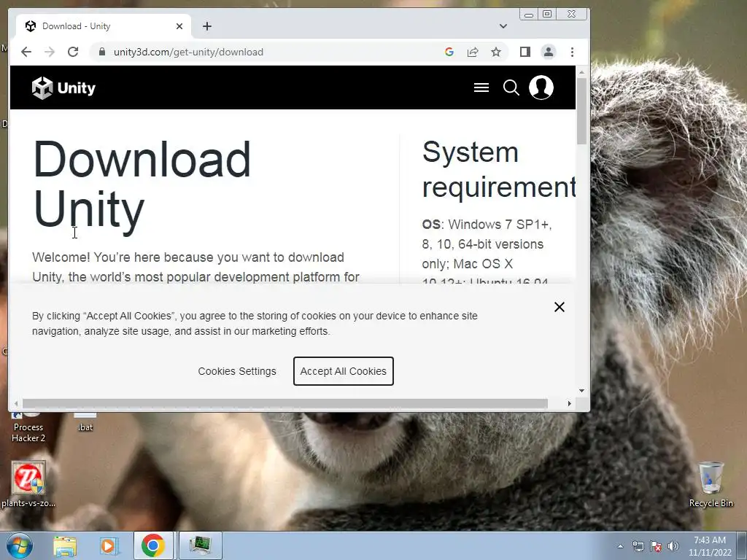Click the horizontal scrollbar left arrow
The height and width of the screenshot is (560, 747).
tap(16, 403)
